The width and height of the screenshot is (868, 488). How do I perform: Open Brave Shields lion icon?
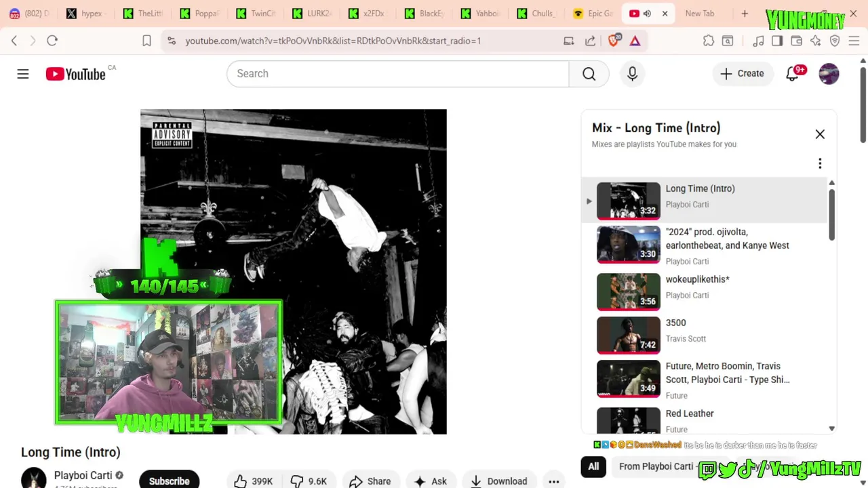(x=614, y=41)
